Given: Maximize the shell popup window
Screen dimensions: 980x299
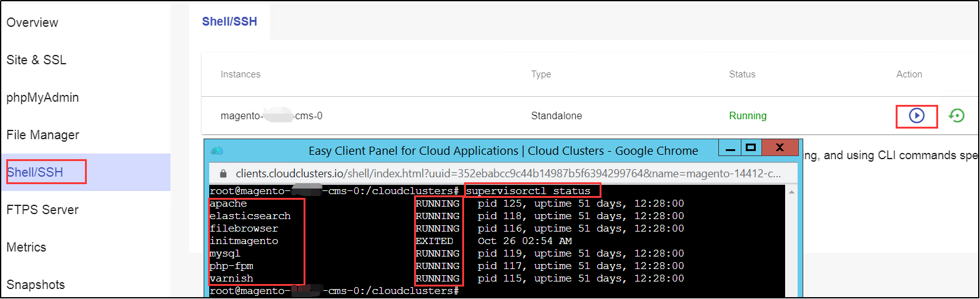Looking at the screenshot, I should 751,148.
